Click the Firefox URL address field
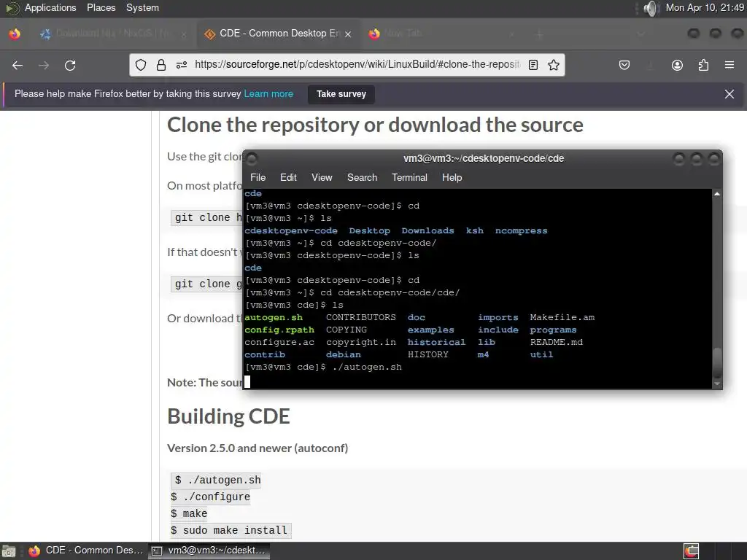 click(x=357, y=65)
